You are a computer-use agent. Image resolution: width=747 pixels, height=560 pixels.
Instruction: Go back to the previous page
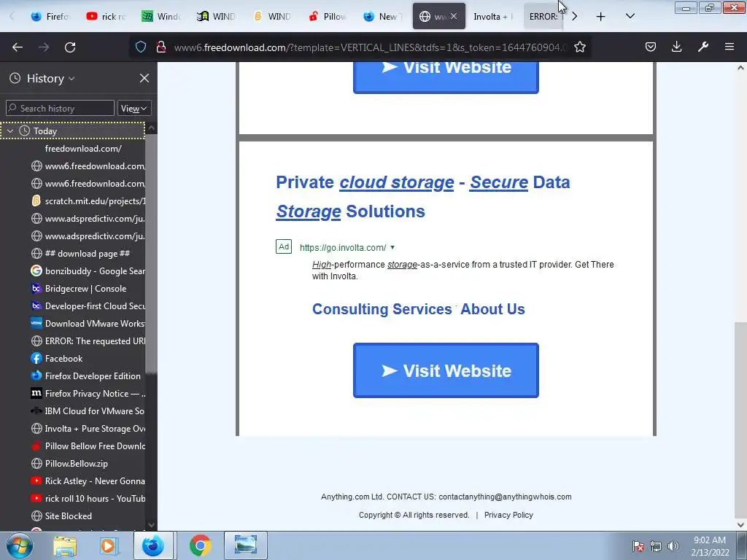[x=18, y=47]
